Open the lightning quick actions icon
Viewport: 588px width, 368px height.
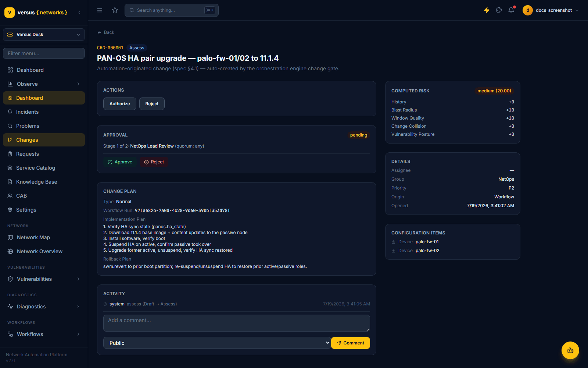pos(487,10)
